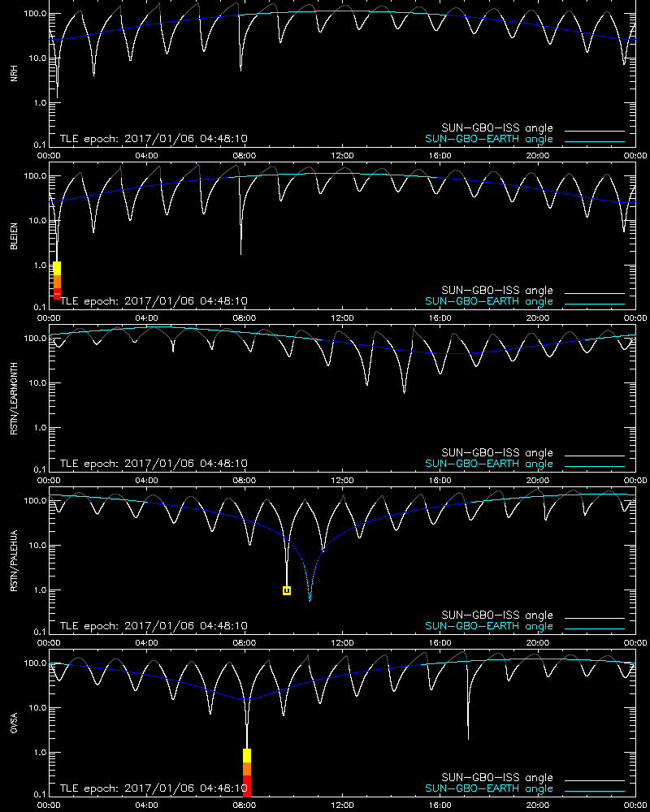
Task: Click the yellow segment of BLEIEN transit bar
Action: (57, 268)
